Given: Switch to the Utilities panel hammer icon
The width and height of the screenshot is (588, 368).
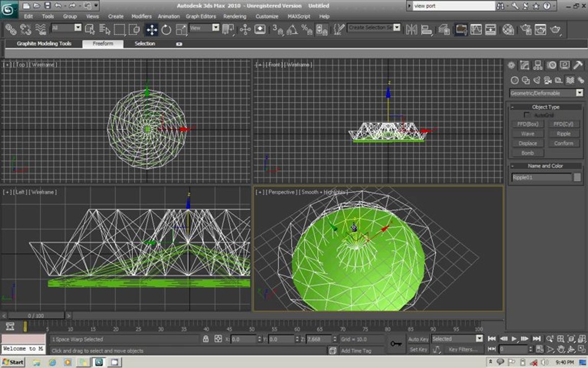Looking at the screenshot, I should (x=578, y=65).
